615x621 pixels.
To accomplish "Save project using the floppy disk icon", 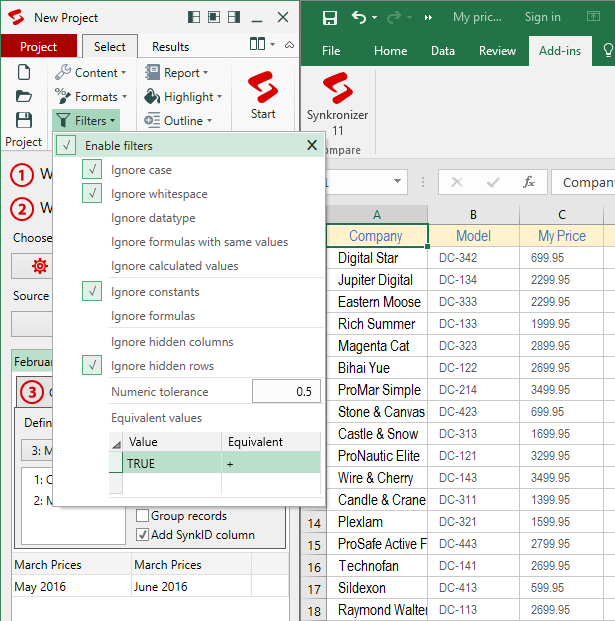I will (x=24, y=120).
